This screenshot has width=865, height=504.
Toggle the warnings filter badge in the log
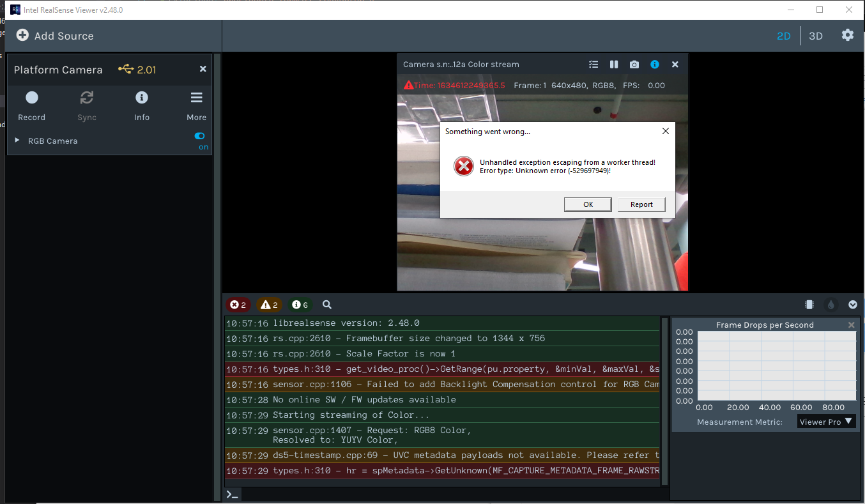point(269,305)
